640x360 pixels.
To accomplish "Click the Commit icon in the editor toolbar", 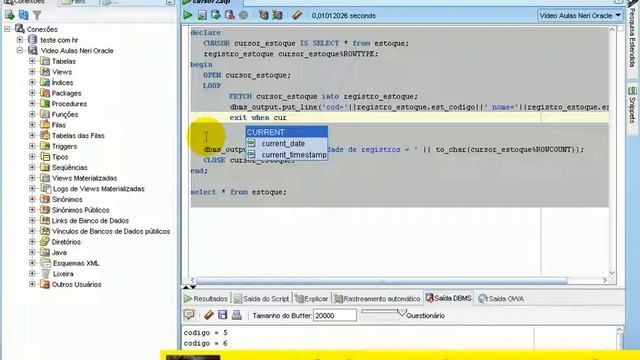I will (216, 16).
